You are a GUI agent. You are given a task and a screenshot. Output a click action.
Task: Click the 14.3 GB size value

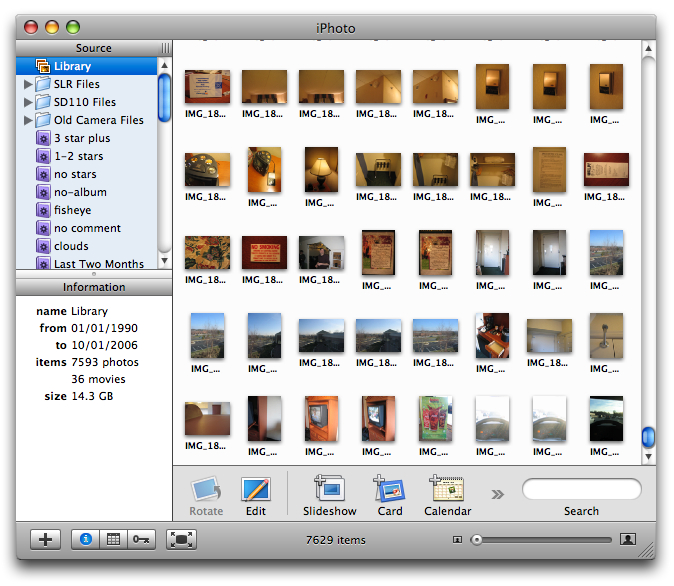click(x=92, y=396)
